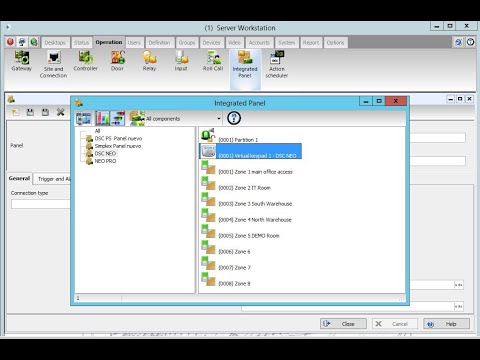This screenshot has width=480, height=360.
Task: Click the Help button at bottom
Action: pyautogui.click(x=447, y=324)
